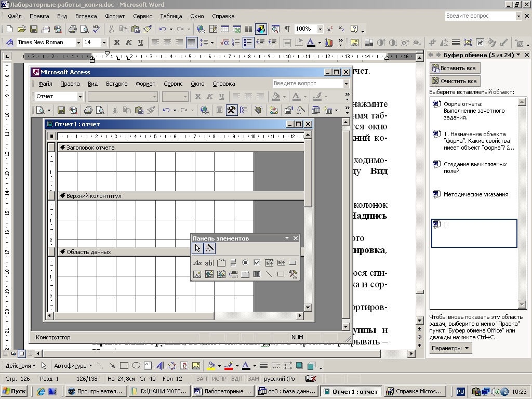Open the Справка menu in Access window
532x399 pixels.
[223, 84]
